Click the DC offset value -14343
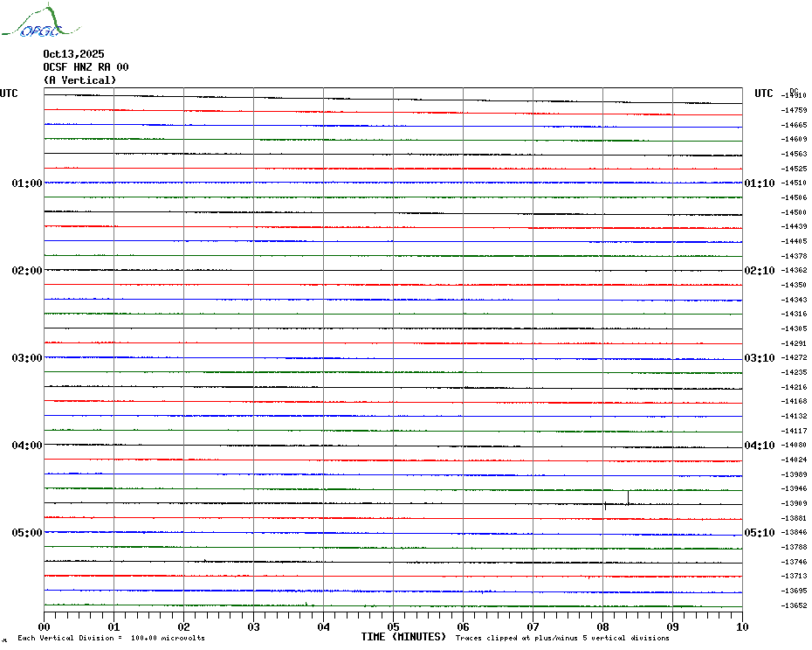 (x=794, y=300)
